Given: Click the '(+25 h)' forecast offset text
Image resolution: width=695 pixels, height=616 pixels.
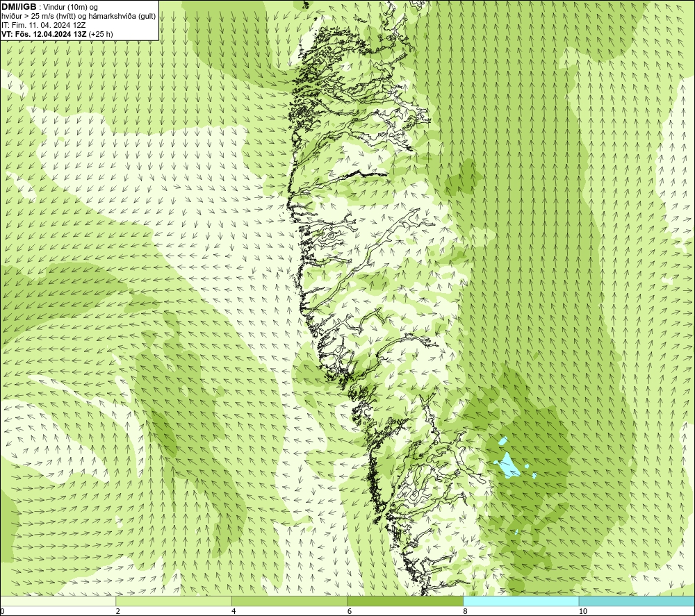Looking at the screenshot, I should (x=101, y=34).
